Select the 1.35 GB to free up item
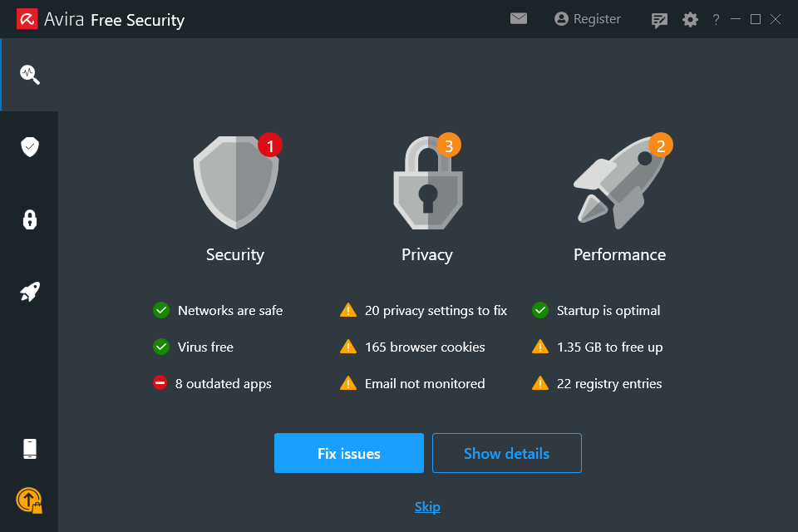This screenshot has height=532, width=798. coord(608,347)
